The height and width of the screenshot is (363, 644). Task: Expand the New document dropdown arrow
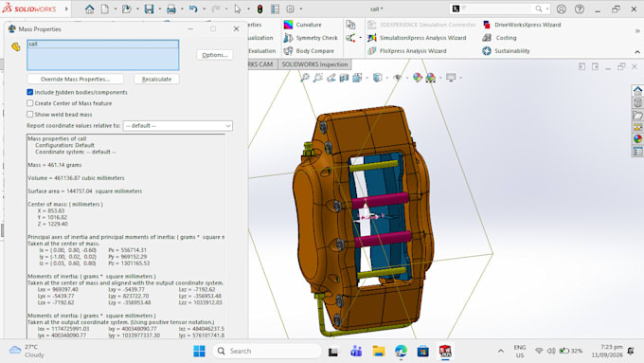(x=116, y=9)
